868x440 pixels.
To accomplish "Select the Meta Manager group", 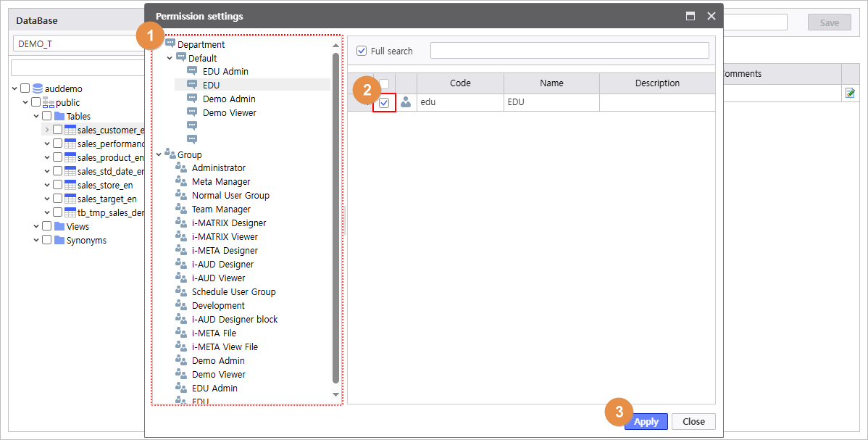I will (x=221, y=182).
